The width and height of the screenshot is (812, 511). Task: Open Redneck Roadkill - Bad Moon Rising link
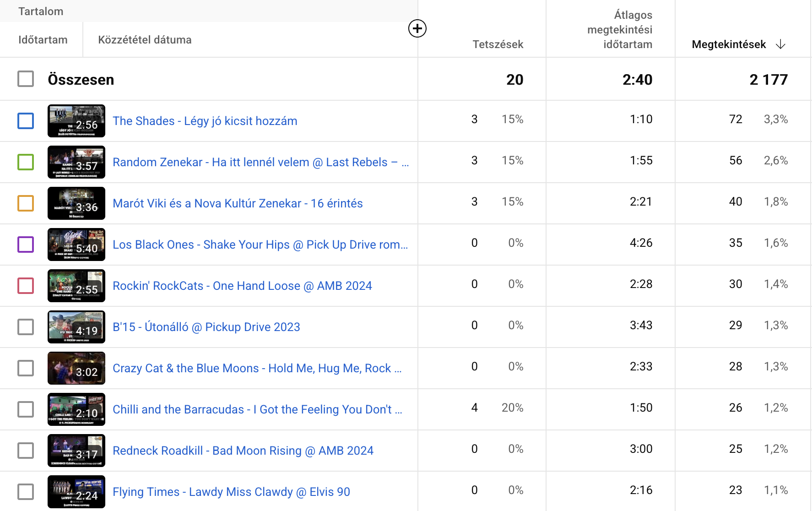[243, 451]
